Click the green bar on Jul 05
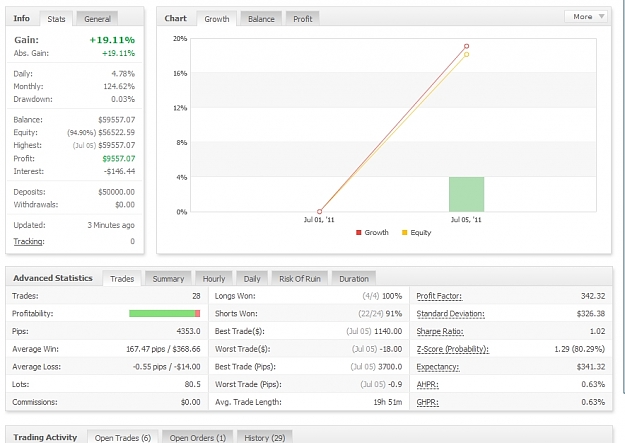 466,194
